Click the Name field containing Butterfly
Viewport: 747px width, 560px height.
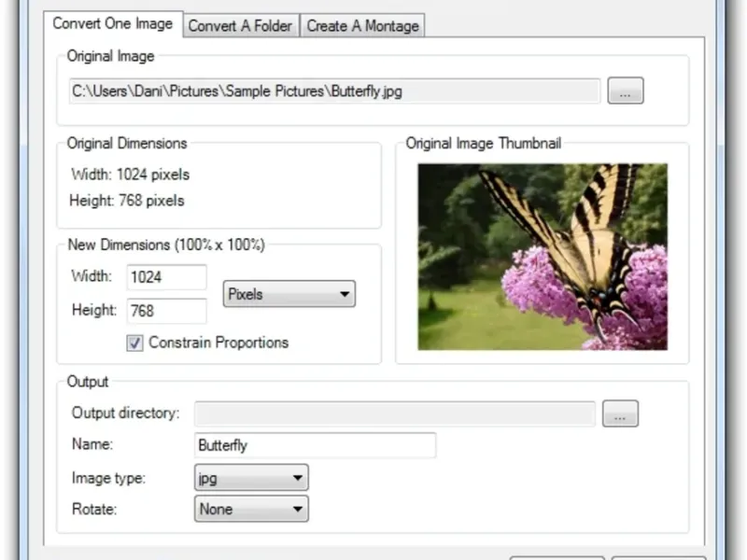click(x=315, y=445)
